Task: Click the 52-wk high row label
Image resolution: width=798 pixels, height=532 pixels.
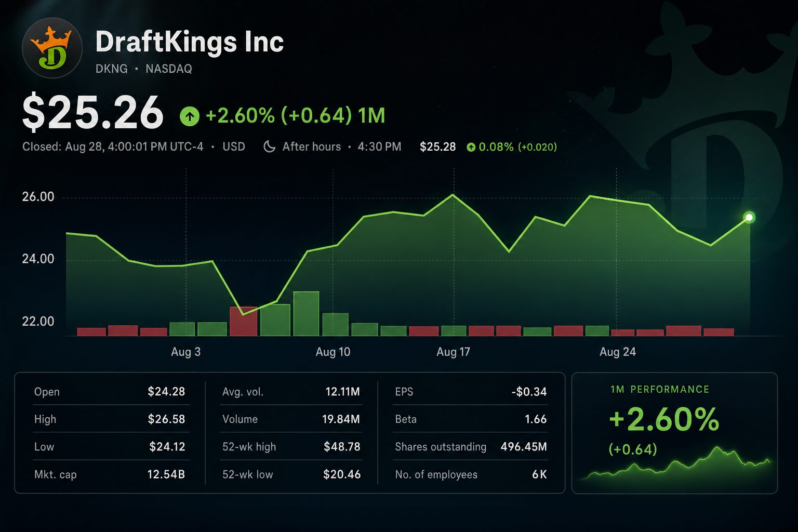Action: (249, 447)
